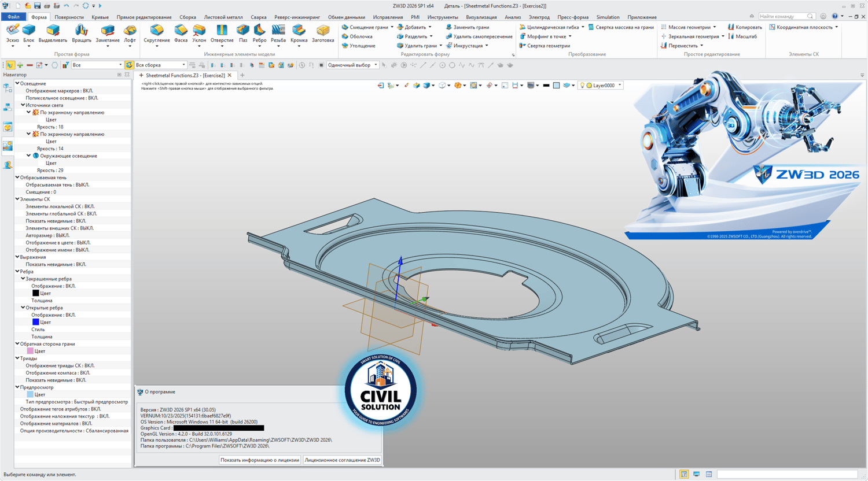Select the Блок tool in the ribbon

29,34
